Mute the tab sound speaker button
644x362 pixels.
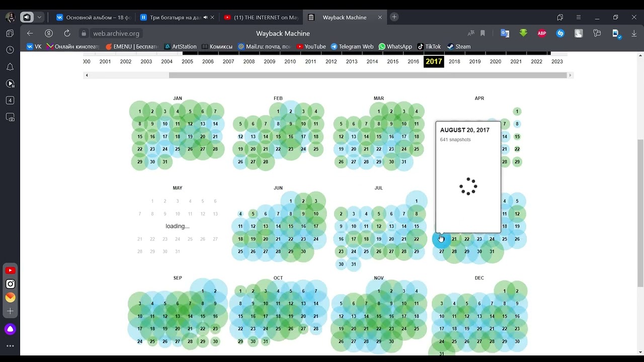point(27,17)
